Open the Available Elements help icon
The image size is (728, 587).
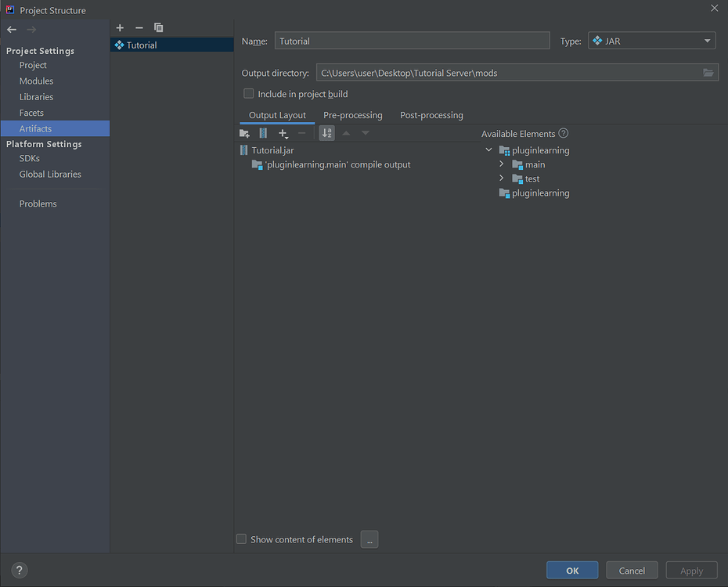[563, 134]
